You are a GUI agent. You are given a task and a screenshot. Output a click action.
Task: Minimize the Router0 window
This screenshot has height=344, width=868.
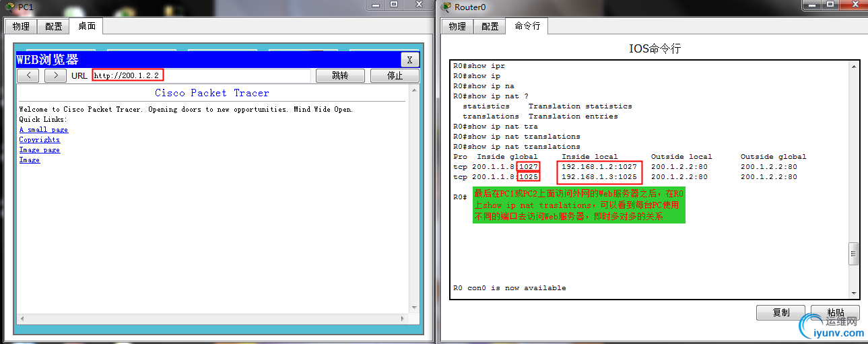tap(811, 5)
